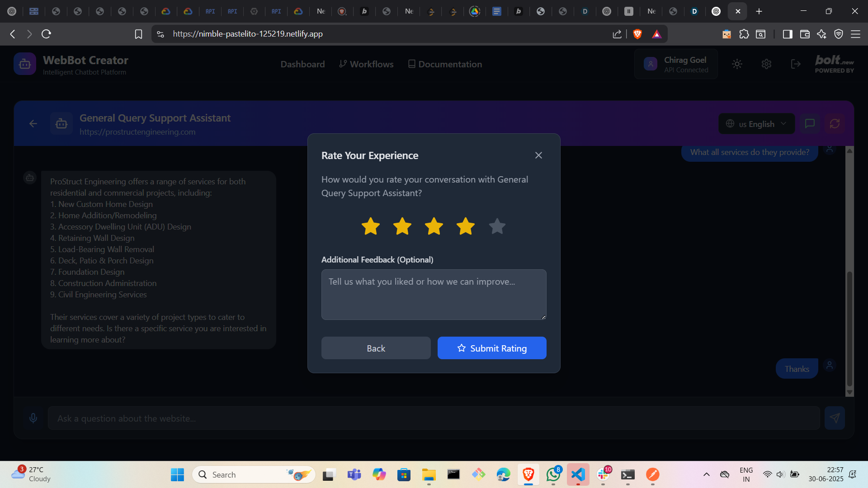Close the Rate Your Experience dialog
Viewport: 868px width, 488px height.
click(538, 155)
